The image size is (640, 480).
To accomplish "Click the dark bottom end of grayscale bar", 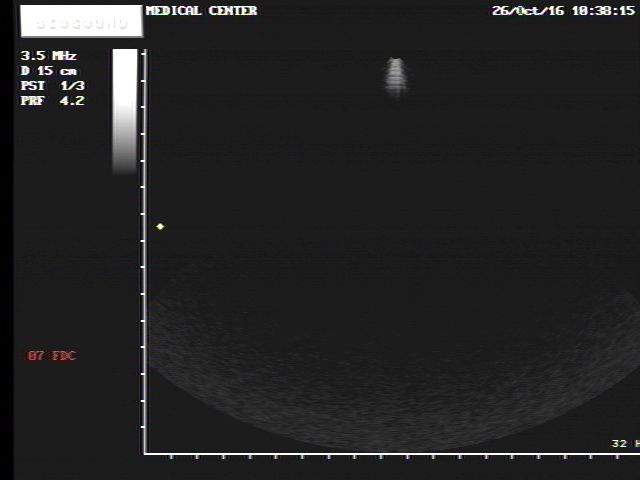I will coord(125,166).
